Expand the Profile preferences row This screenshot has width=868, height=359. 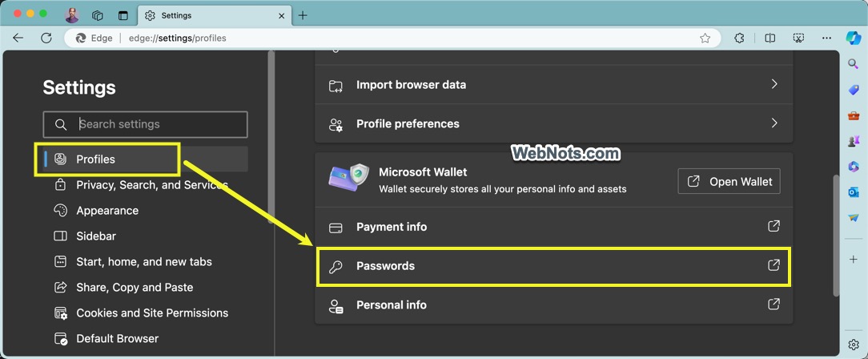pyautogui.click(x=553, y=124)
